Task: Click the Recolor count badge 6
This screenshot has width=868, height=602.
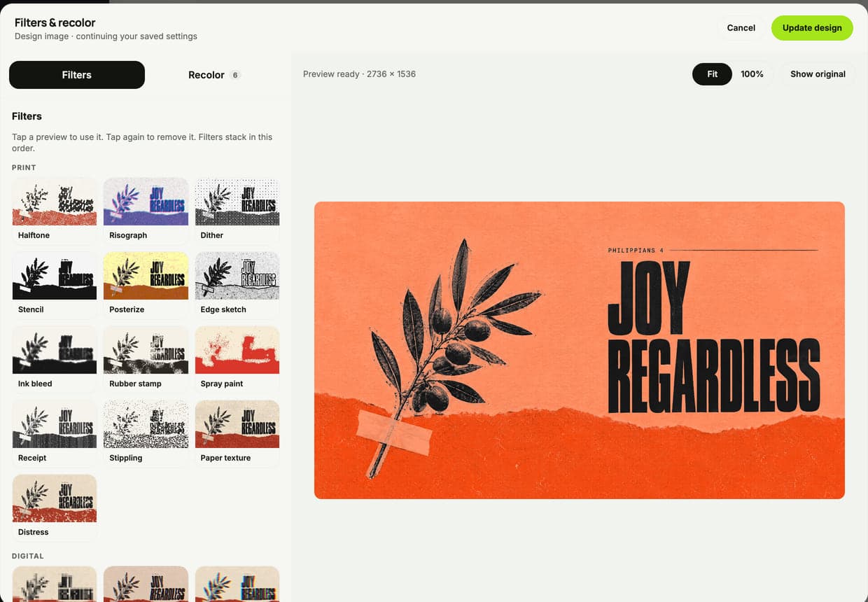Action: [x=235, y=75]
